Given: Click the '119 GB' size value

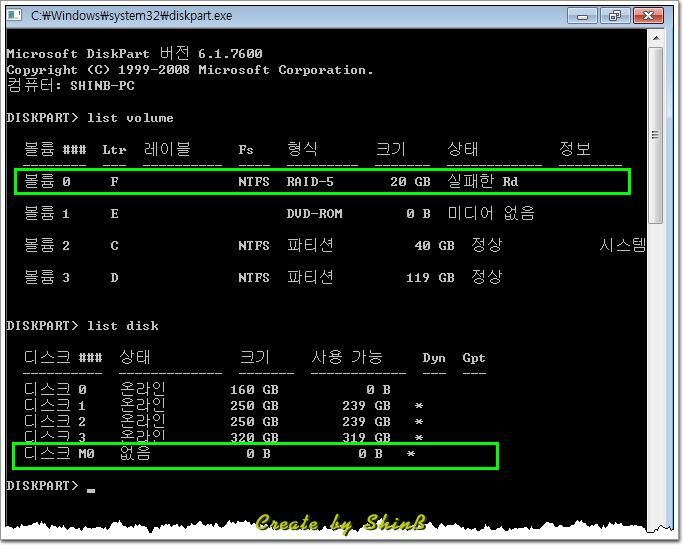Looking at the screenshot, I should tap(430, 278).
